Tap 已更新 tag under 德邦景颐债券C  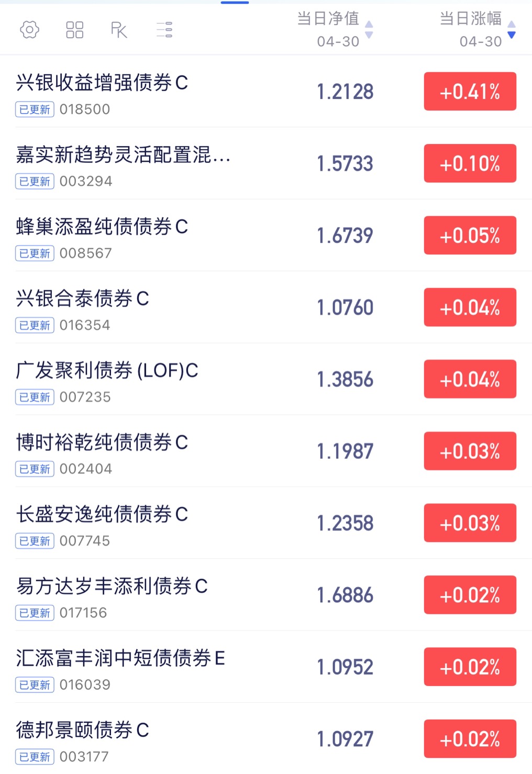click(x=35, y=757)
